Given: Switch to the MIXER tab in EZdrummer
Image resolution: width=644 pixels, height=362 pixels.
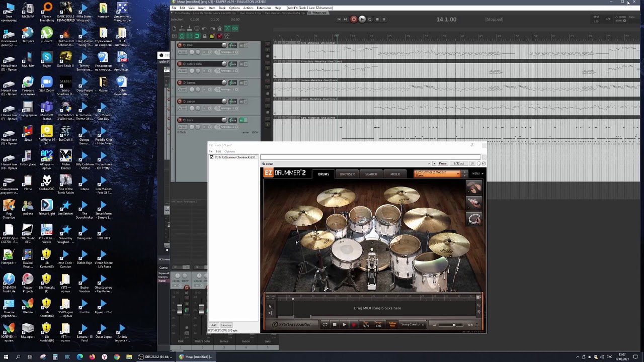Looking at the screenshot, I should click(x=395, y=174).
